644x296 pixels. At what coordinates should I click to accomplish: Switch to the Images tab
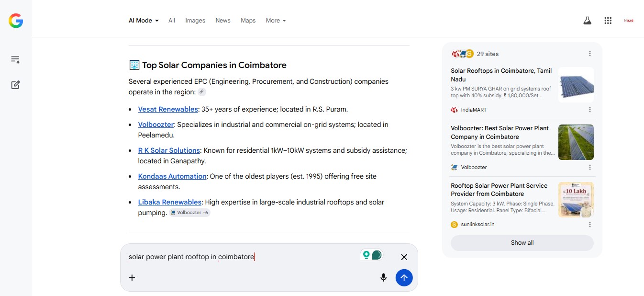tap(195, 21)
